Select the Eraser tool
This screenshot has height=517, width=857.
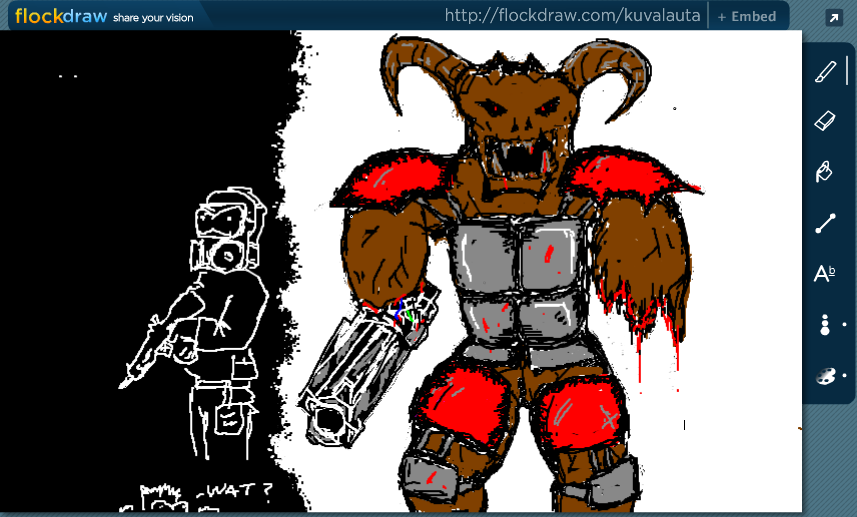825,121
